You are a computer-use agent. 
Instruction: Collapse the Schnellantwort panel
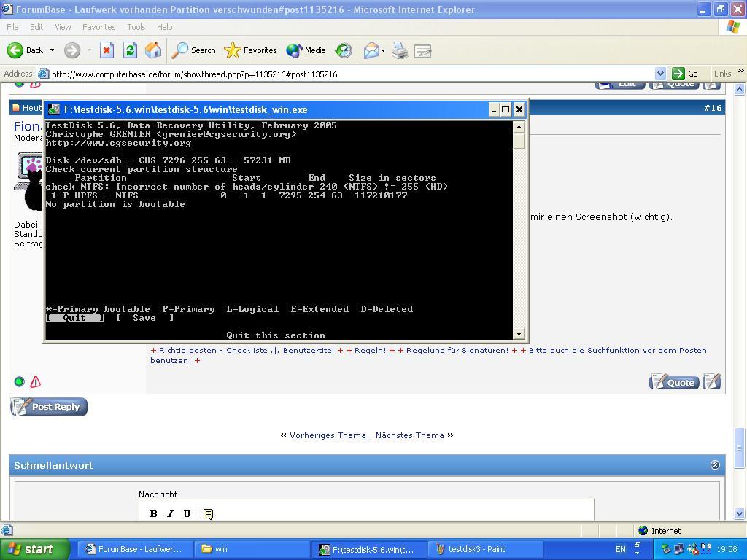(715, 465)
